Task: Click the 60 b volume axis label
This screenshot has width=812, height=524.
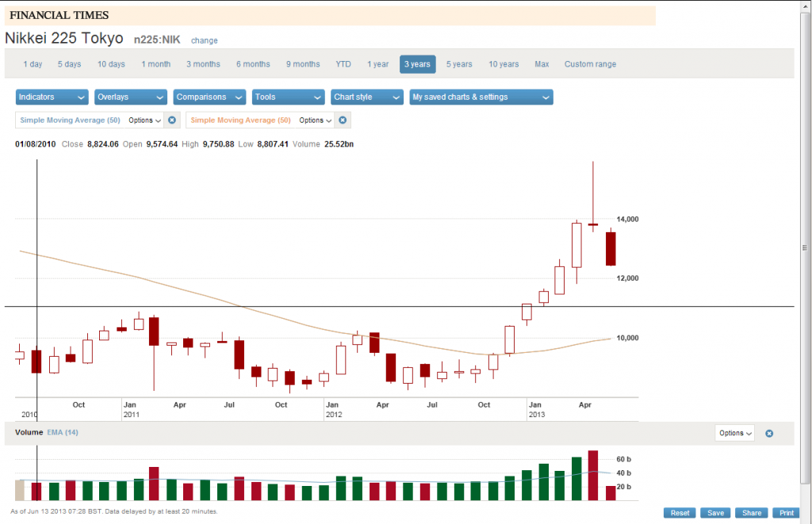Action: 623,459
